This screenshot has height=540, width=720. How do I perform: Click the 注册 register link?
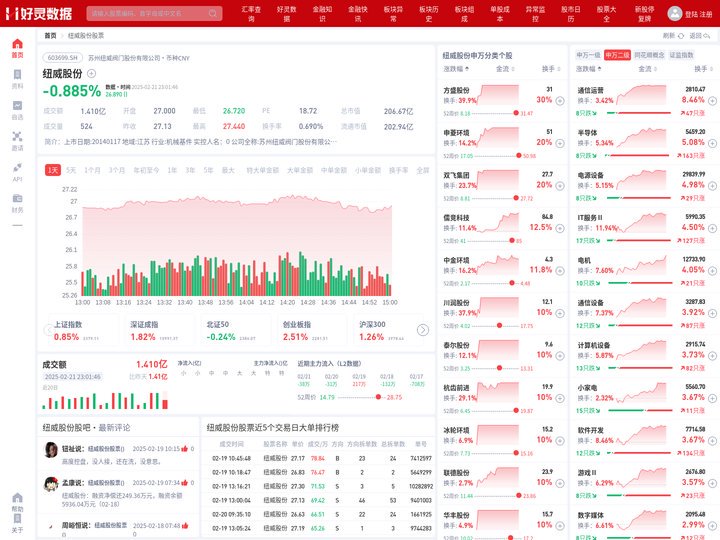tap(706, 14)
